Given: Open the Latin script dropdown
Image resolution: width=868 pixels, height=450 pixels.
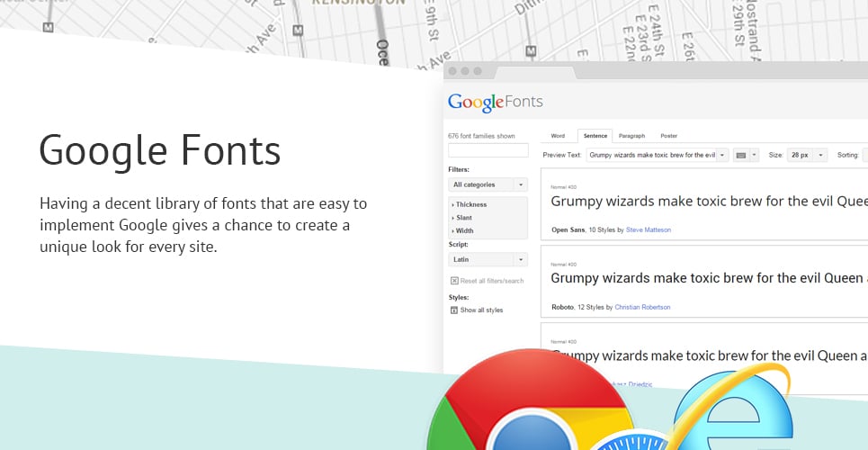Looking at the screenshot, I should (488, 259).
